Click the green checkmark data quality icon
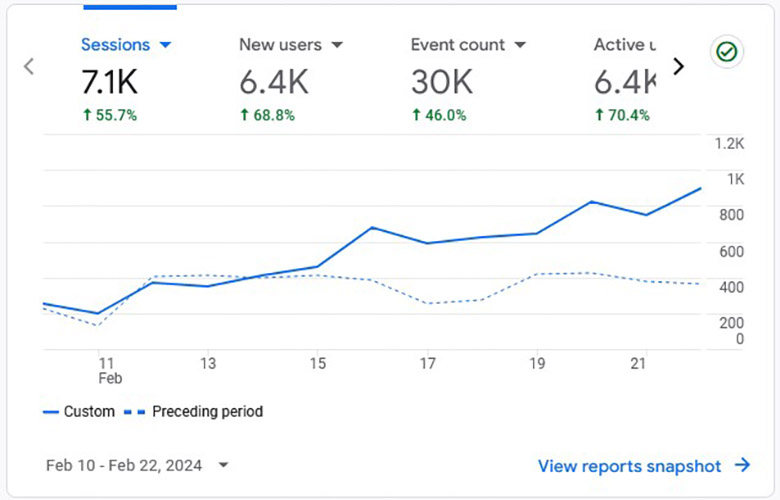This screenshot has height=500, width=780. tap(727, 51)
